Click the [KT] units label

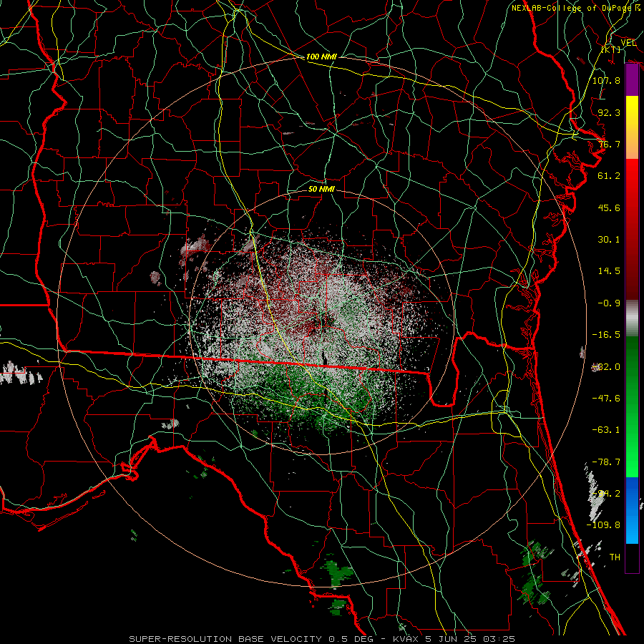coord(611,49)
